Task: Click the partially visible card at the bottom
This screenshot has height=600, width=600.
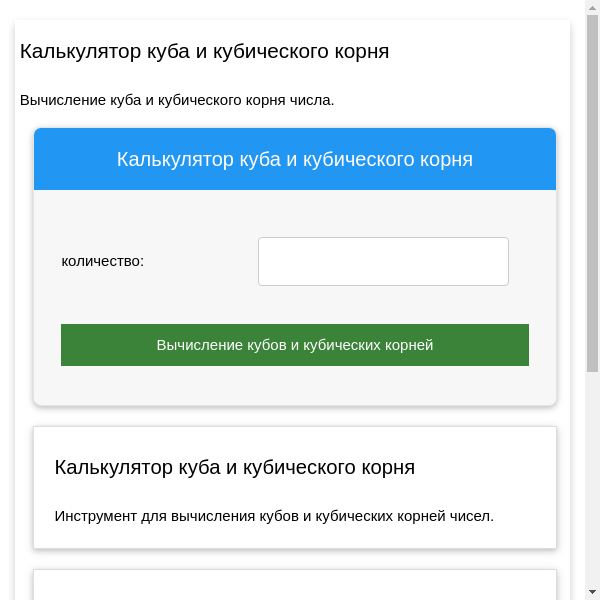Action: click(295, 585)
